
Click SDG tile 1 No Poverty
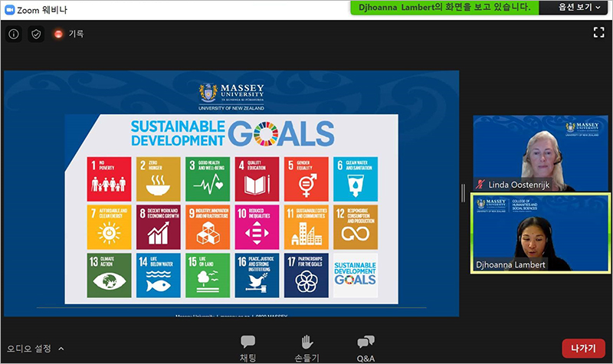109,179
